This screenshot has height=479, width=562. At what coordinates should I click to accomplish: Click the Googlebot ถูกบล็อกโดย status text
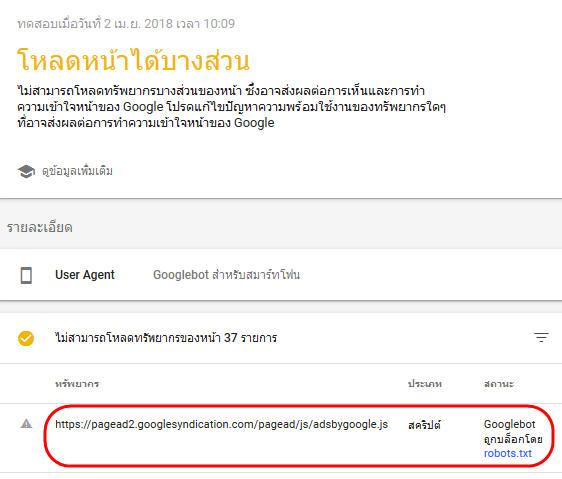point(513,432)
